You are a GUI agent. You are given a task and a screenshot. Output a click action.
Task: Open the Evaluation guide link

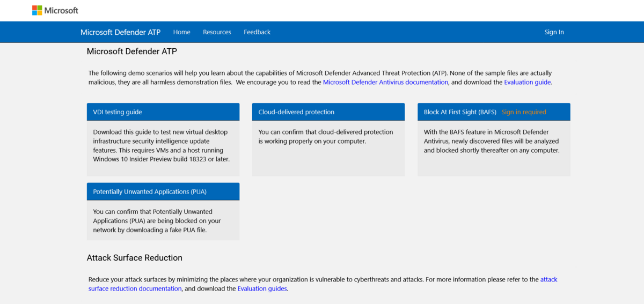[x=527, y=82]
